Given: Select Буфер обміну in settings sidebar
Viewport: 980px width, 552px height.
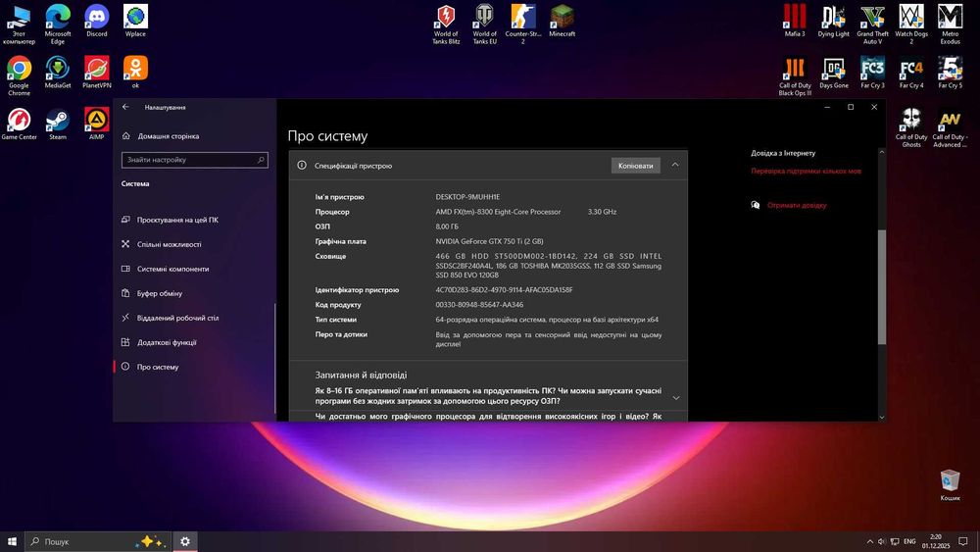Looking at the screenshot, I should pos(160,293).
